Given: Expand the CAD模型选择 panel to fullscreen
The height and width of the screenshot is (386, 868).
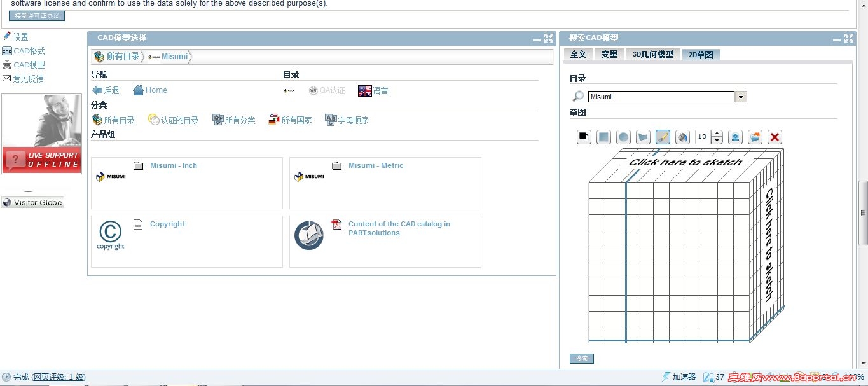Looking at the screenshot, I should tap(549, 38).
